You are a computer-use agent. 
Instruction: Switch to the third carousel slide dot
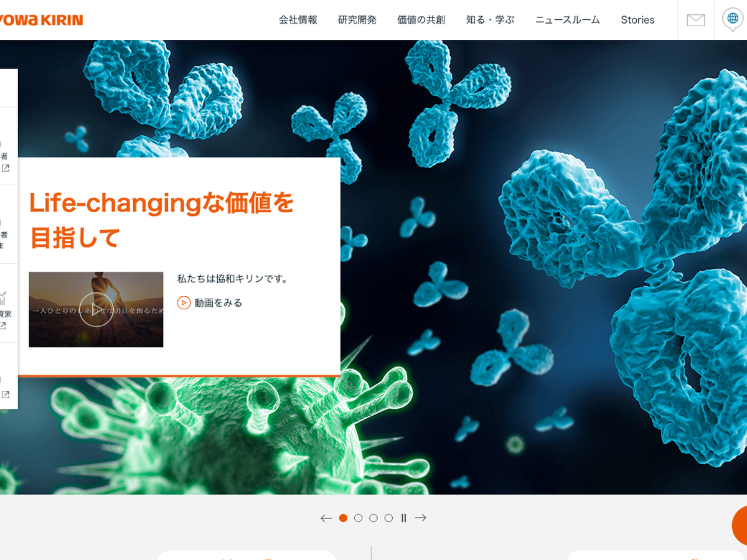[x=374, y=518]
